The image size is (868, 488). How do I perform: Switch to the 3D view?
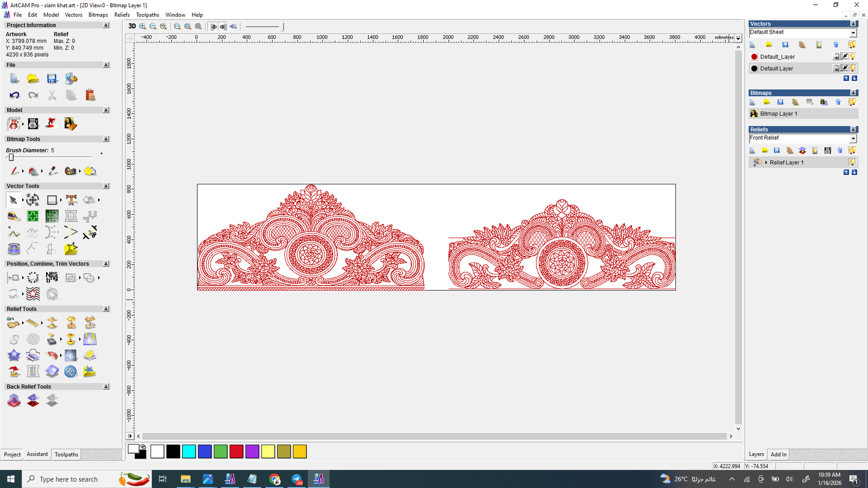point(131,26)
